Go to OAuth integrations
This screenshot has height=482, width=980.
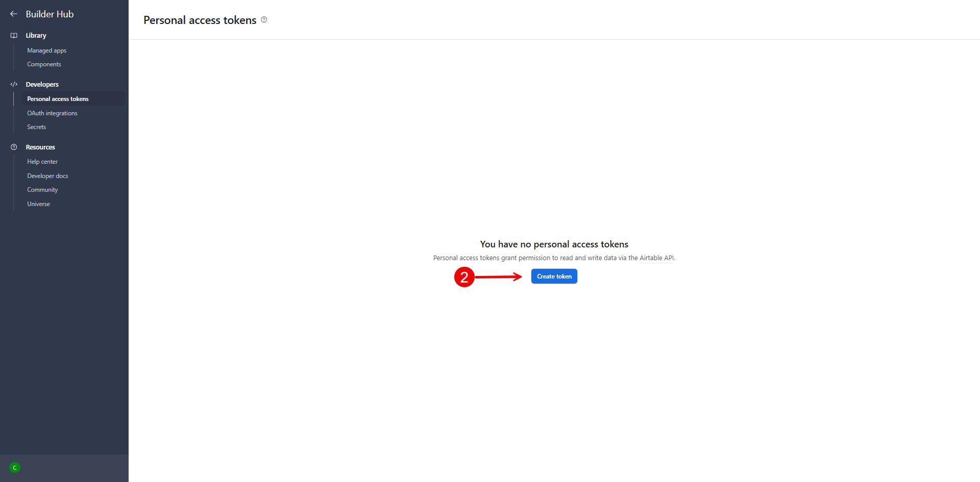point(52,113)
